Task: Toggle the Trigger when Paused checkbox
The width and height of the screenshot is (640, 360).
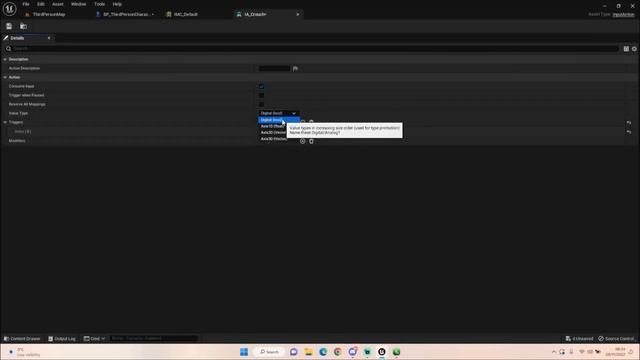Action: (261, 95)
